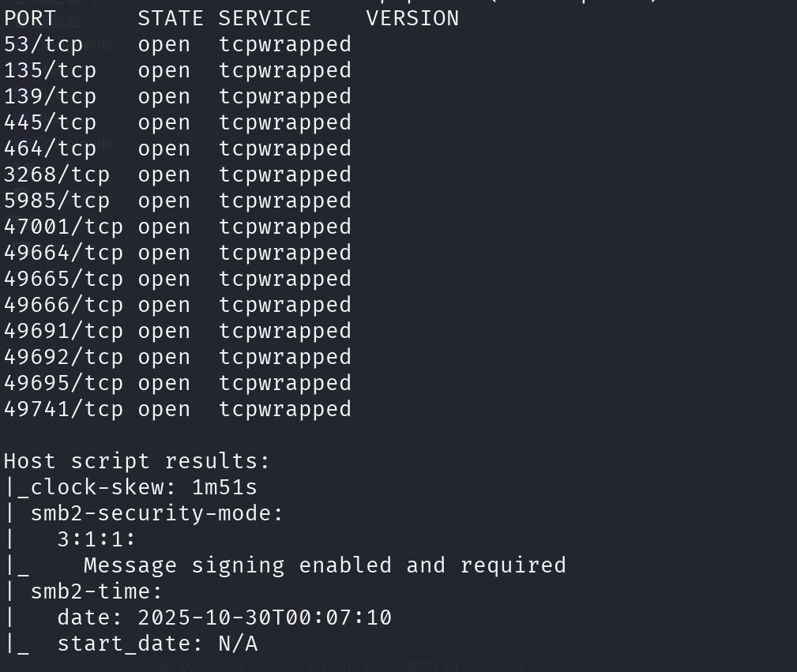The image size is (797, 672).
Task: Click the date 2025-10-30T00:07:10 value
Action: pos(265,618)
